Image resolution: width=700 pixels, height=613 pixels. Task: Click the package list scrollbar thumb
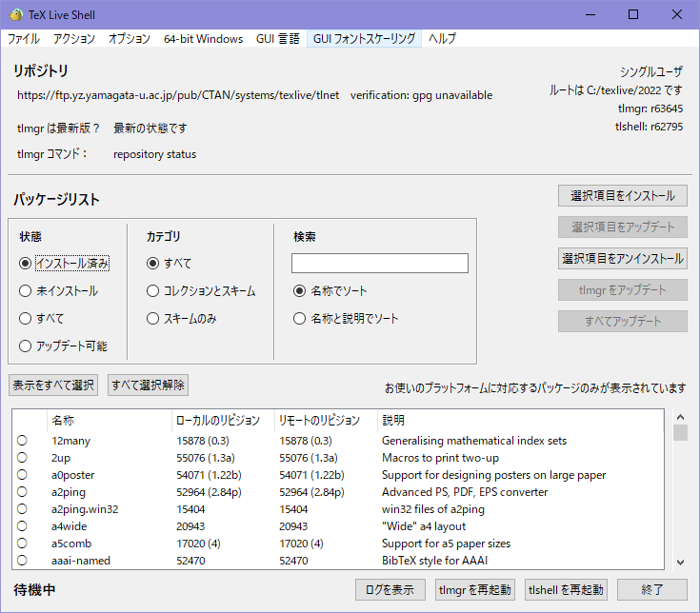pos(680,433)
